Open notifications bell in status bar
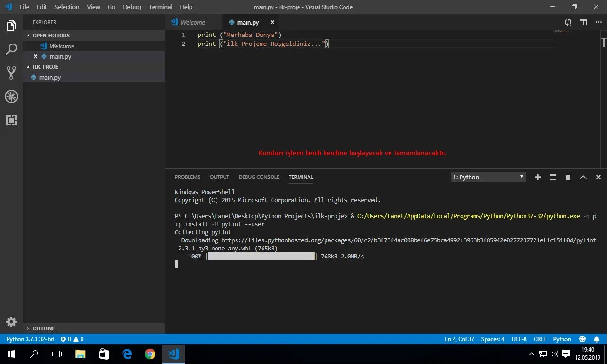 597,339
